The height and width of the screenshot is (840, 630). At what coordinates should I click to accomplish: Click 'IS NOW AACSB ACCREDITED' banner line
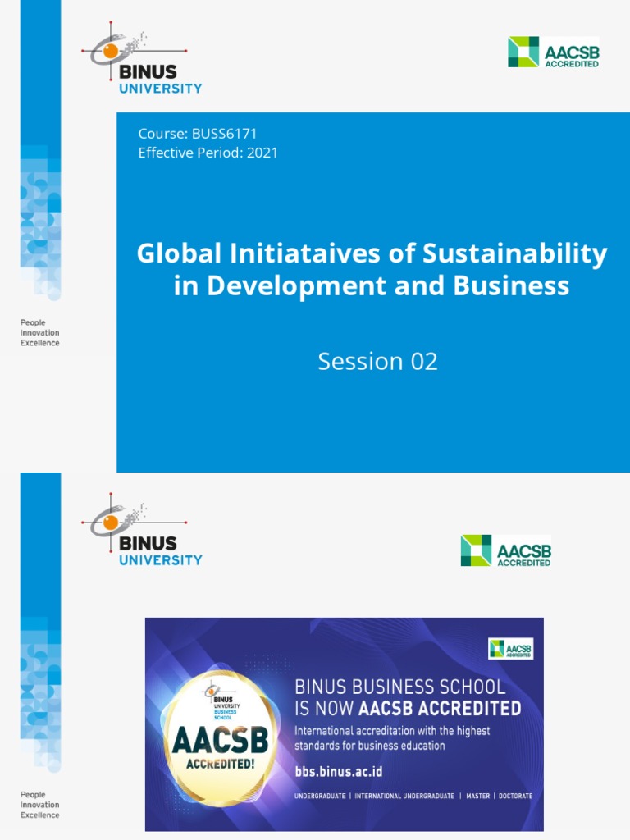click(x=408, y=708)
